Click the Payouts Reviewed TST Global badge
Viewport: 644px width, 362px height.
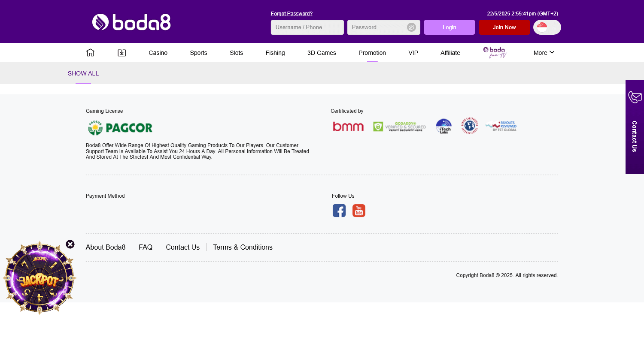tap(501, 126)
